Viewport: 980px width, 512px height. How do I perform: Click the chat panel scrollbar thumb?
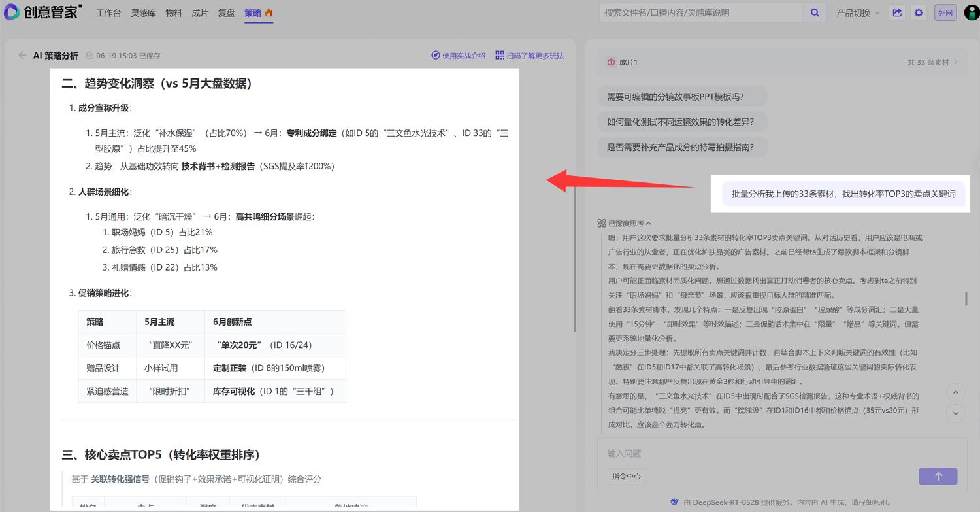[x=966, y=299]
